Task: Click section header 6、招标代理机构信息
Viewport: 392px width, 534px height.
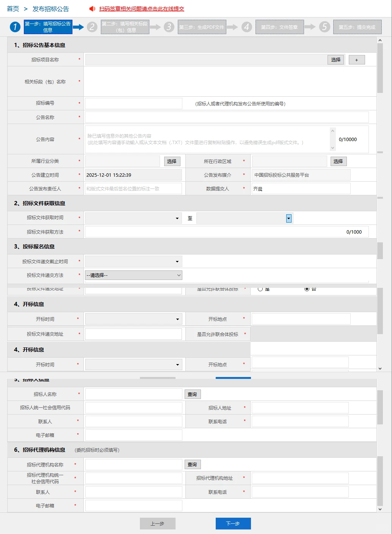Action: (40, 450)
